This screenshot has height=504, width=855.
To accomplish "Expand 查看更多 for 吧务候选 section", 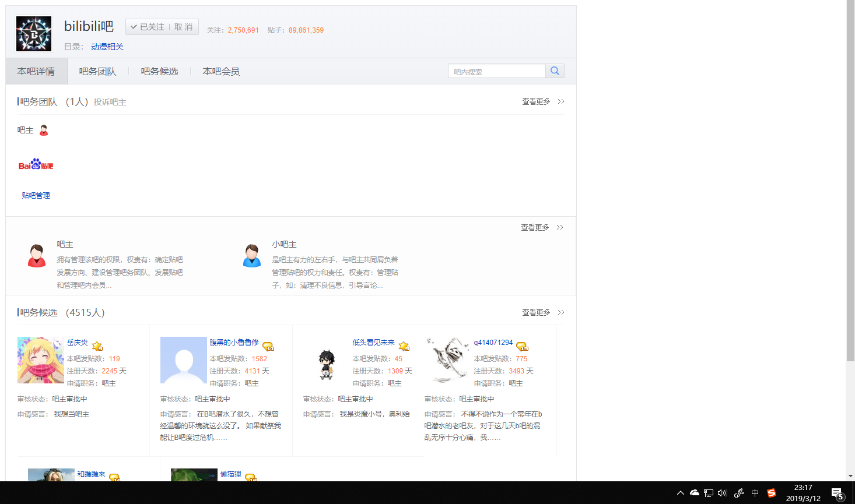I will point(542,312).
